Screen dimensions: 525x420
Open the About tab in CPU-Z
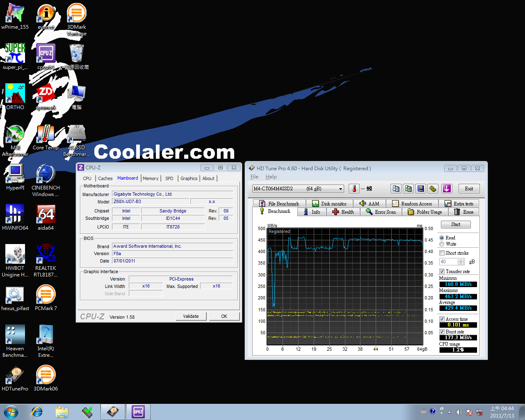point(208,178)
